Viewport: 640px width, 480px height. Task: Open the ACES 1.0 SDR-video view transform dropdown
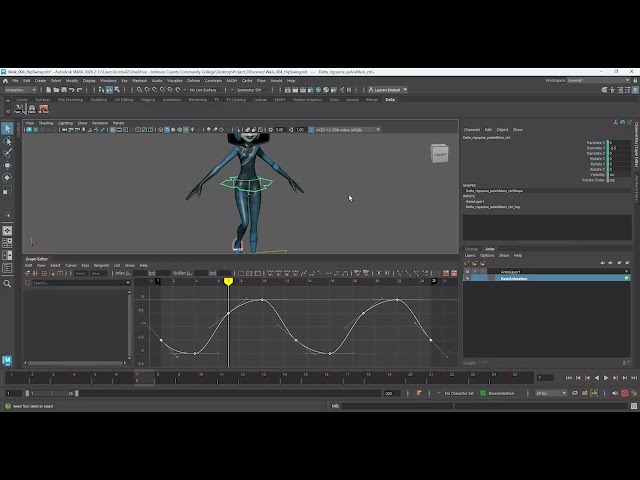click(348, 130)
